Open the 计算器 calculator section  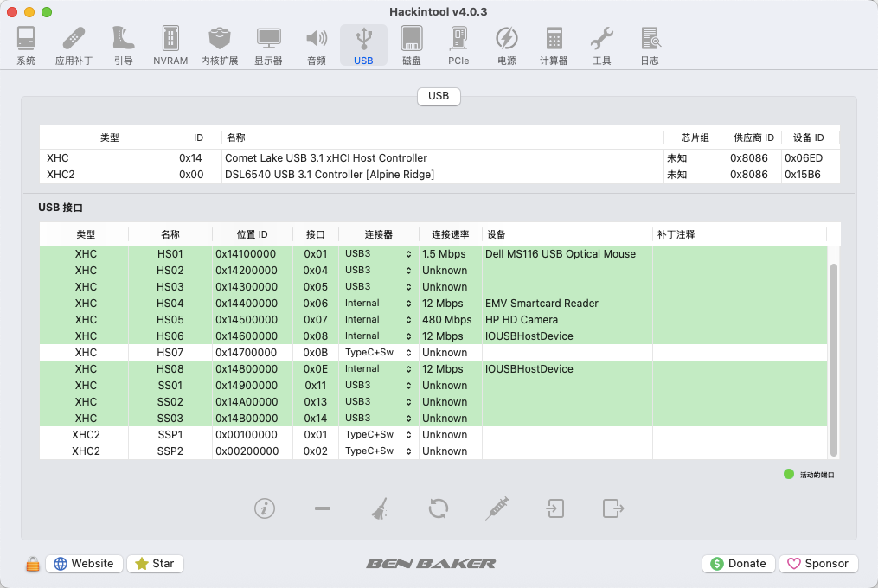(x=554, y=45)
